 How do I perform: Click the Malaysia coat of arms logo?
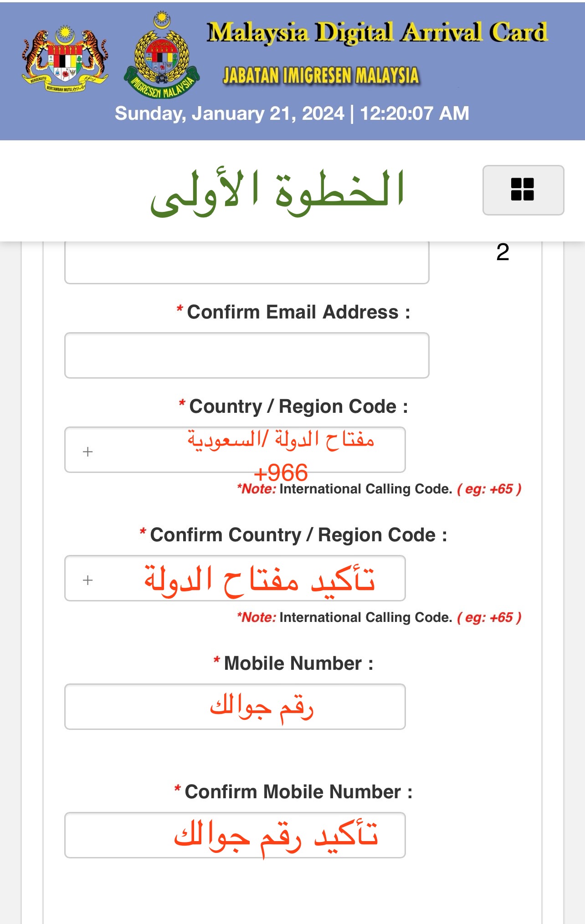click(65, 58)
